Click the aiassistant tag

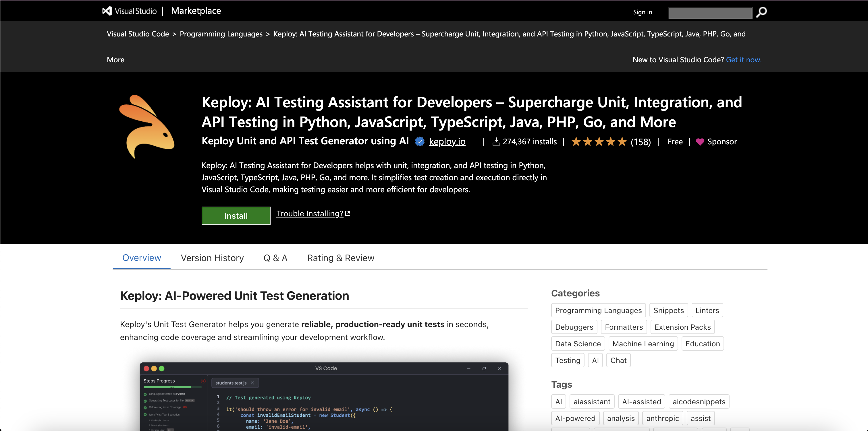point(592,402)
